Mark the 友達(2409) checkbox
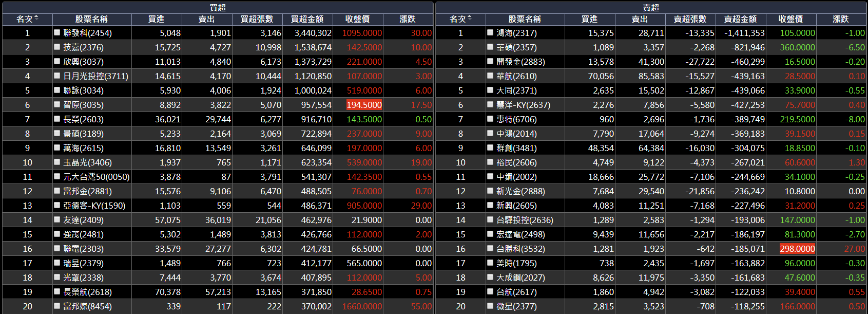The height and width of the screenshot is (314, 868). 57,219
